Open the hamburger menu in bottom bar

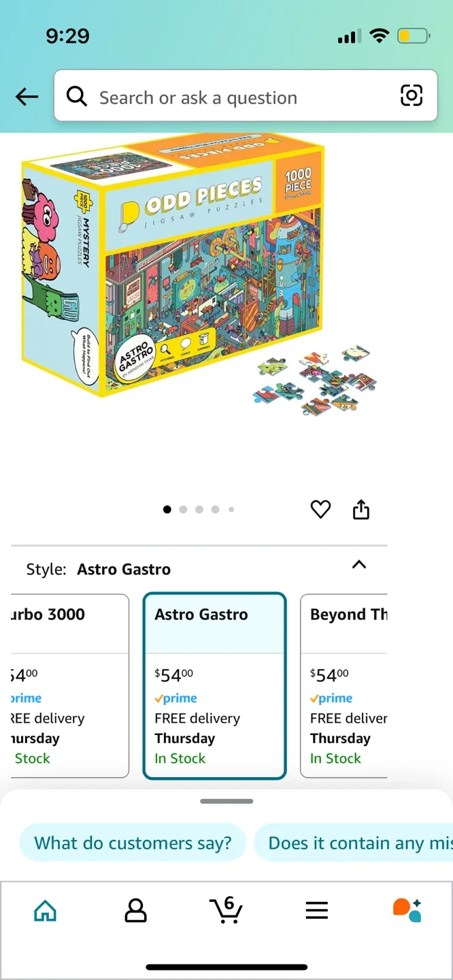click(x=316, y=909)
